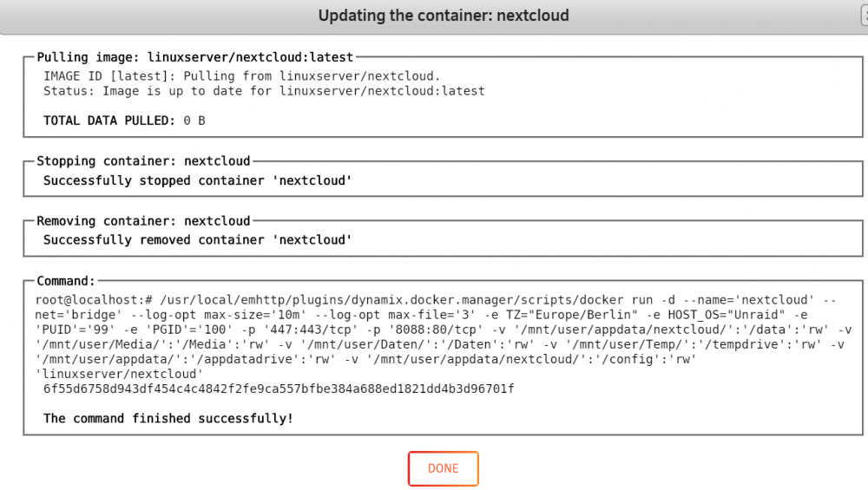The image size is (868, 490).
Task: Select the 'Removing container: nextcloud' heading
Action: [x=143, y=220]
